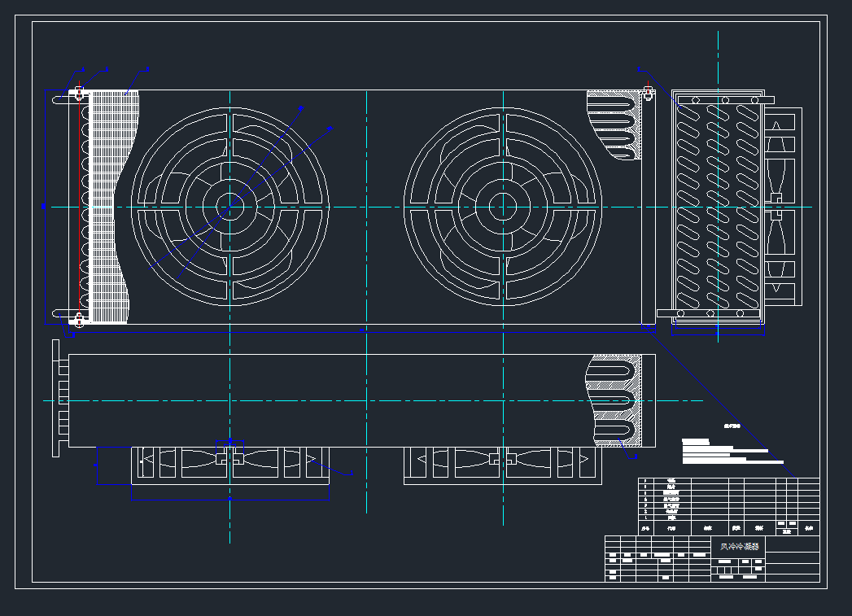Select the left fan's center hub in front view
Image resolution: width=852 pixels, height=616 pixels.
click(229, 207)
